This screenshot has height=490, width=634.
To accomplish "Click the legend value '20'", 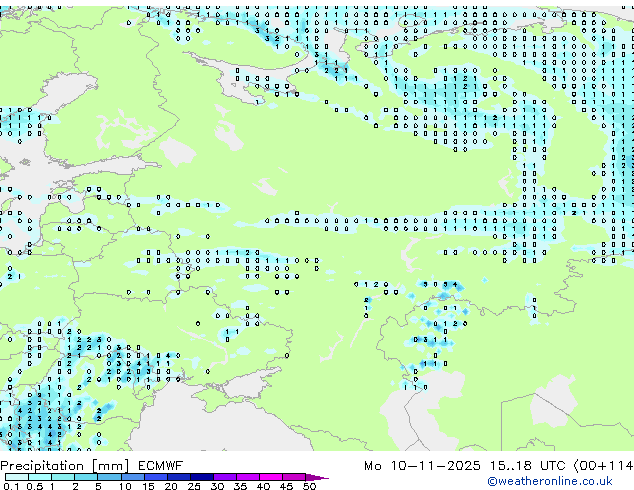I will pyautogui.click(x=171, y=486).
